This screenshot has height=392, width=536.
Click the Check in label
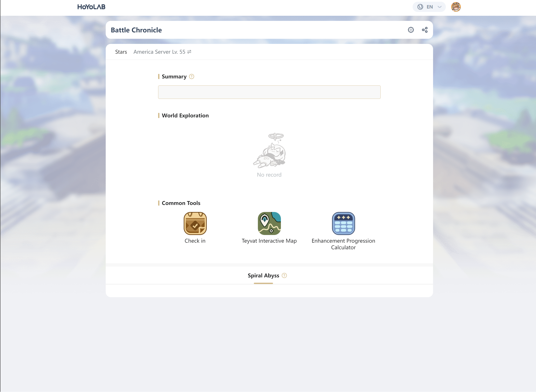pyautogui.click(x=195, y=241)
